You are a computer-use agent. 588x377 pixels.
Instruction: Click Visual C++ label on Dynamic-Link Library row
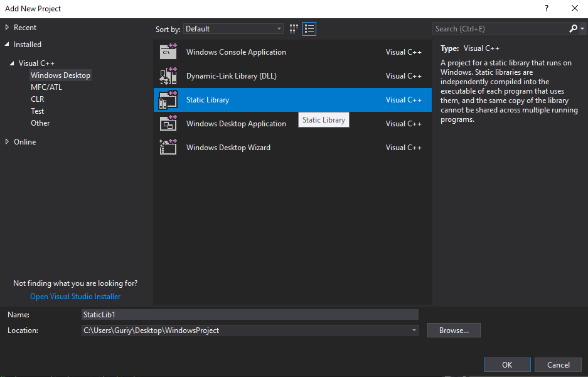tap(404, 76)
